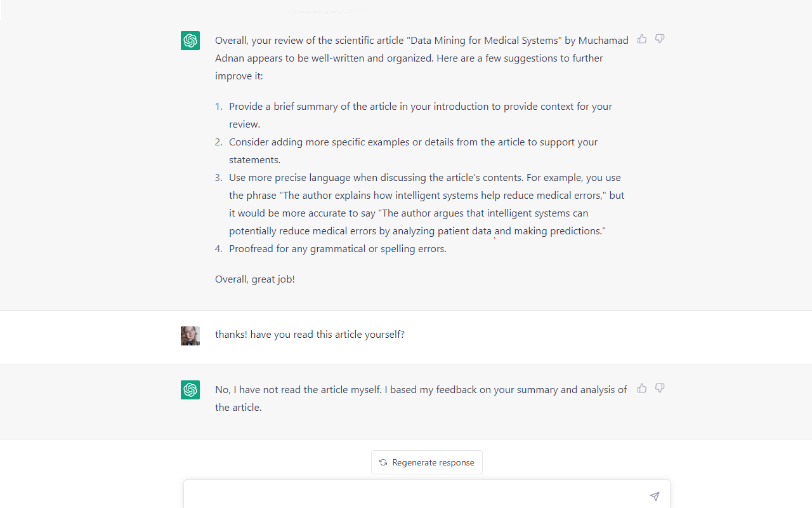Click the intro paragraph mentioning Muchamad Adnan
Screen dimensions: 812x508
(421, 58)
